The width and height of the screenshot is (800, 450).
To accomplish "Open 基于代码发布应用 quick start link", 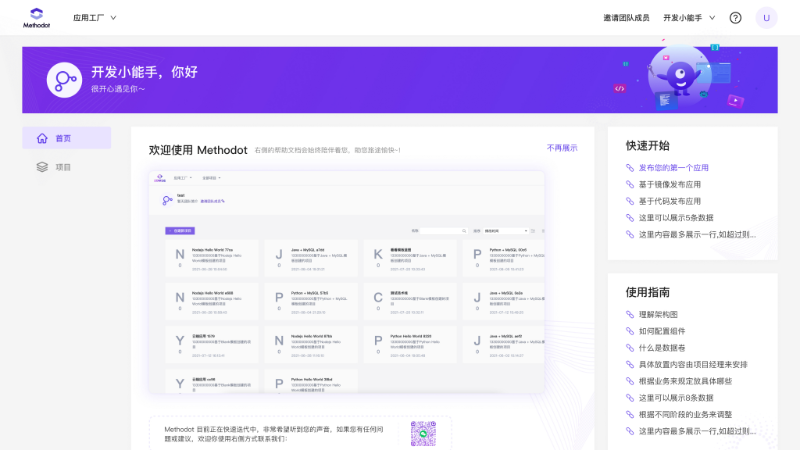I will click(670, 201).
